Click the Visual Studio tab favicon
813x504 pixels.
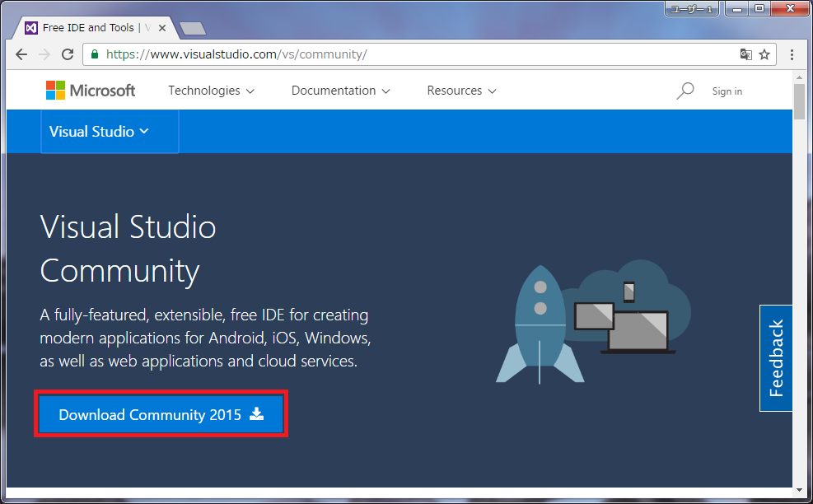coord(31,28)
